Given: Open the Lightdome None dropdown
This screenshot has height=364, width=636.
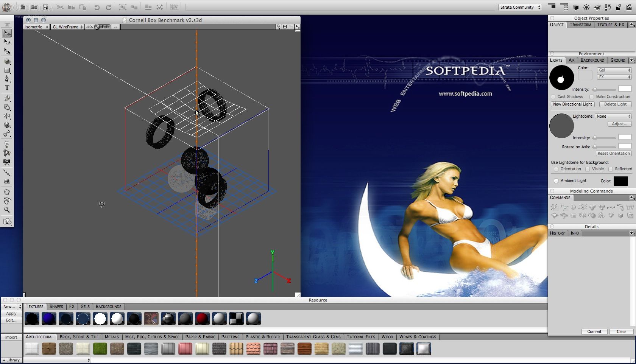Looking at the screenshot, I should (x=613, y=116).
